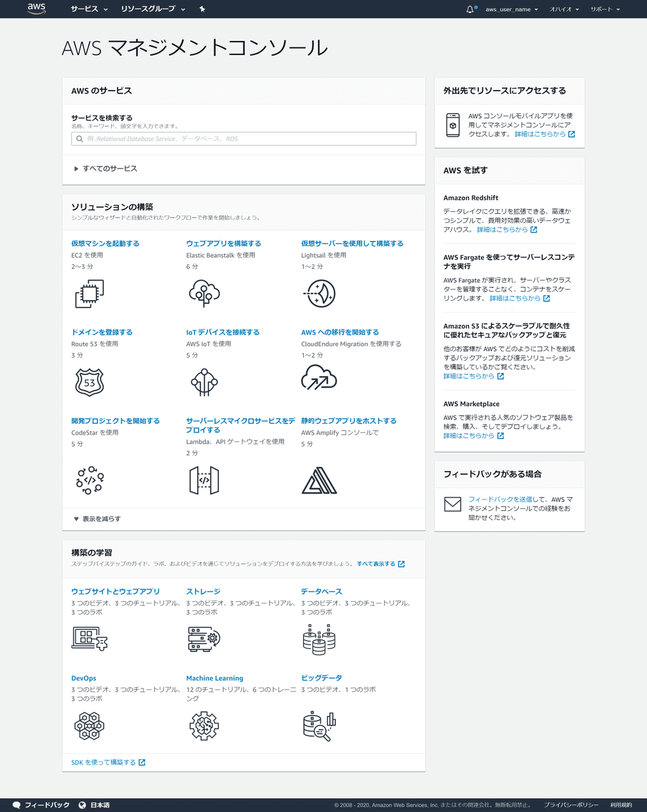Open DevOps learning link

84,678
